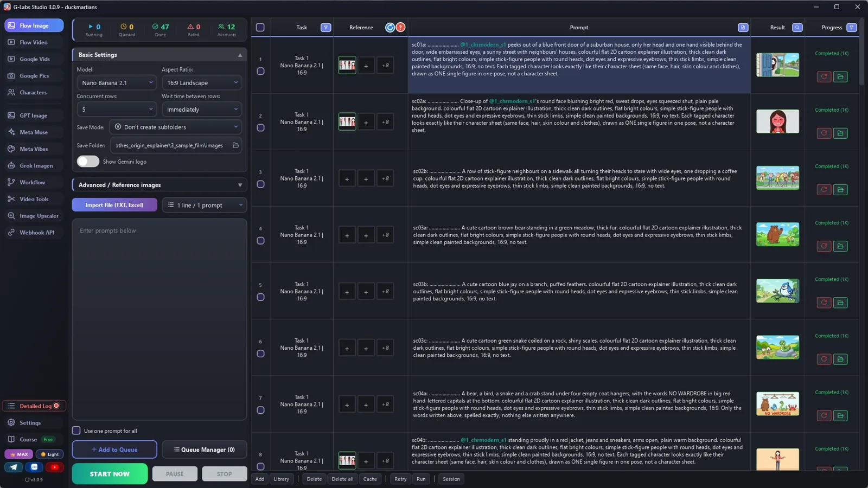Select the checkbox for row 6
Image resolution: width=868 pixels, height=488 pixels.
pos(260,354)
